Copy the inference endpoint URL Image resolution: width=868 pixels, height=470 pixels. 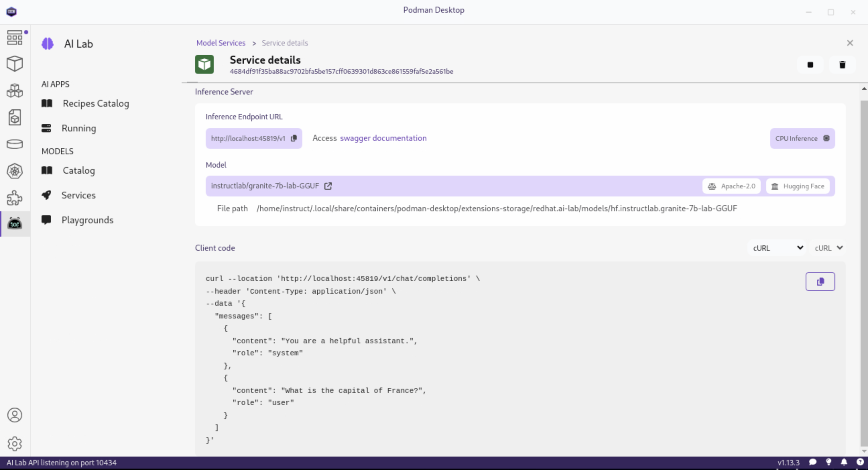[x=294, y=138]
